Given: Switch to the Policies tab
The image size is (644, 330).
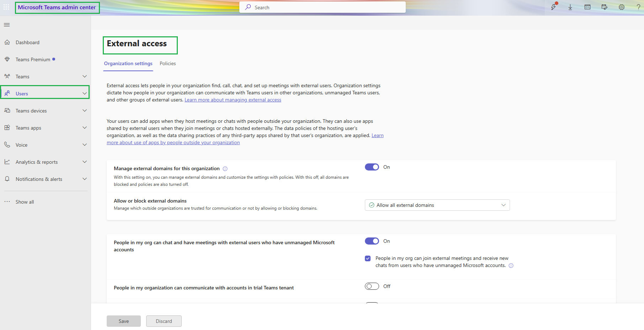Looking at the screenshot, I should coord(167,64).
